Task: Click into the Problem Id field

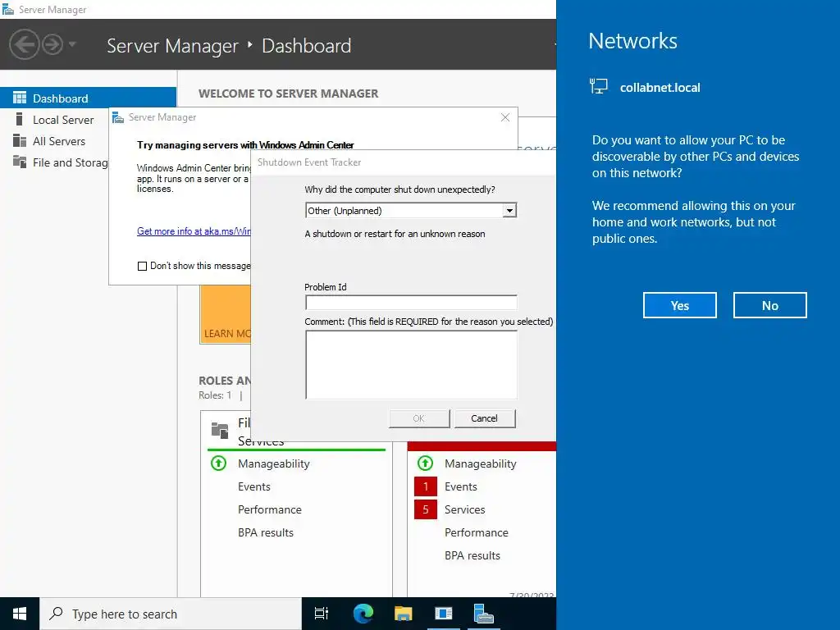Action: (411, 302)
